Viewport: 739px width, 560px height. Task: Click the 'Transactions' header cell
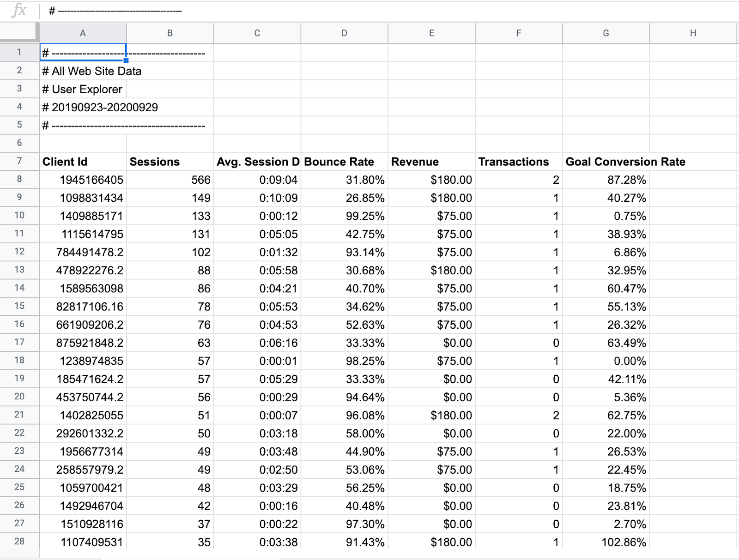tap(519, 162)
